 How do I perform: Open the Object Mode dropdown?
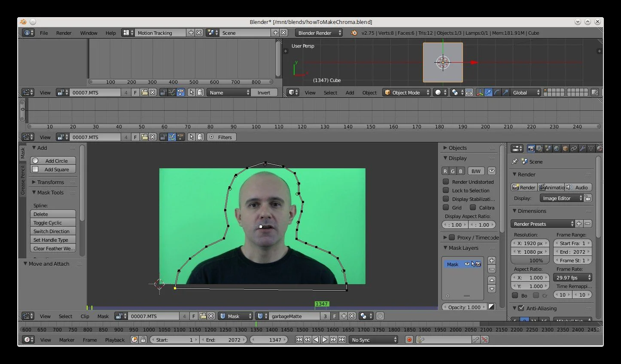(x=406, y=92)
